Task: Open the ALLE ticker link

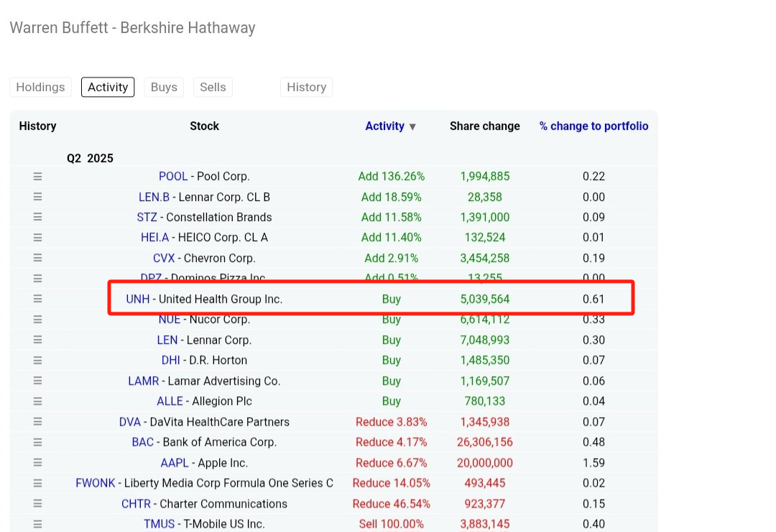Action: point(170,401)
